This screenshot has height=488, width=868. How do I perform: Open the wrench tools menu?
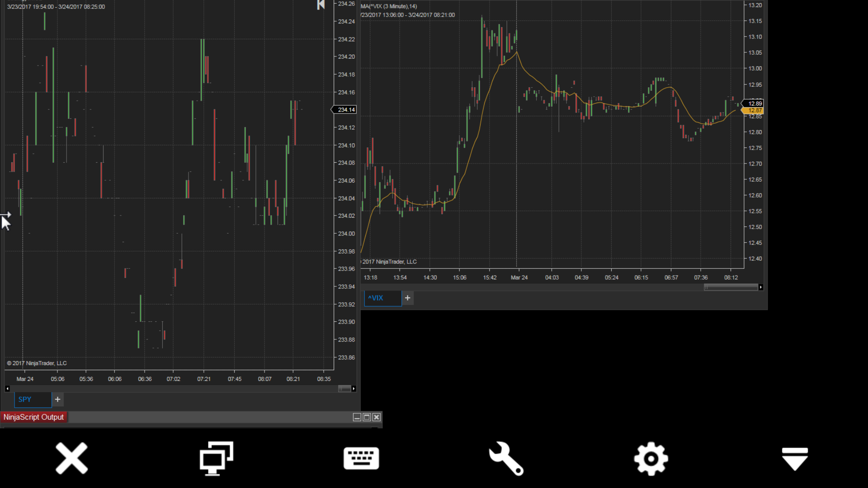click(x=506, y=458)
